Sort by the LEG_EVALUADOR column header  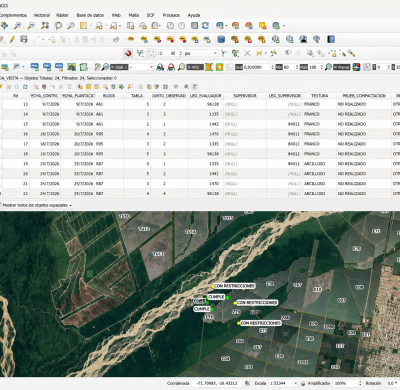pyautogui.click(x=206, y=96)
